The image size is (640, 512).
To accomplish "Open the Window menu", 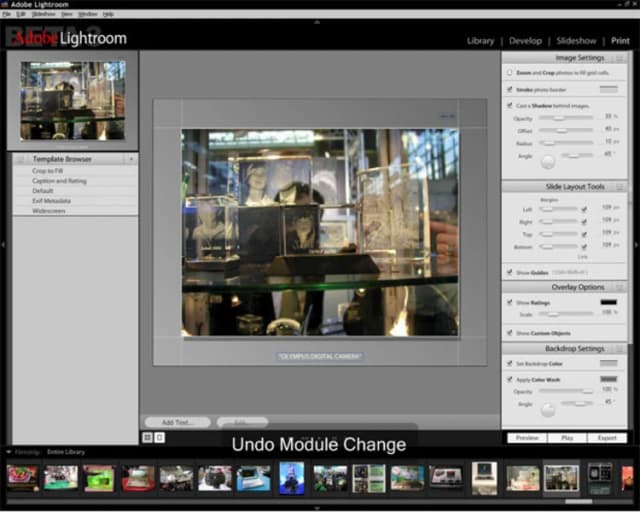I will [88, 14].
